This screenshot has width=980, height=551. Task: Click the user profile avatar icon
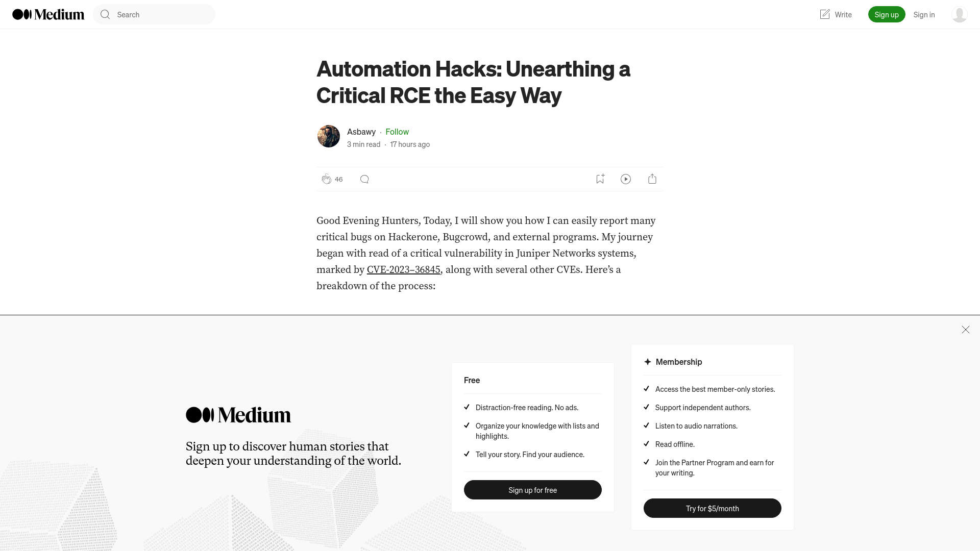click(x=959, y=14)
